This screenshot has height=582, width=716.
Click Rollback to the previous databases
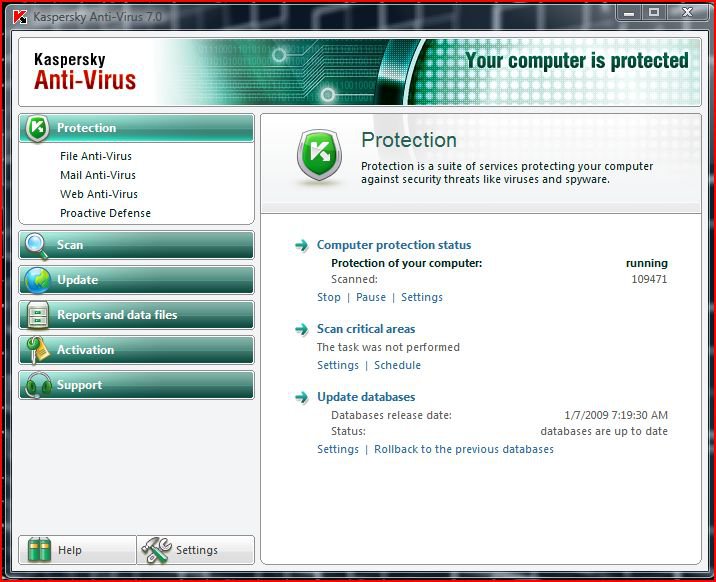[464, 449]
